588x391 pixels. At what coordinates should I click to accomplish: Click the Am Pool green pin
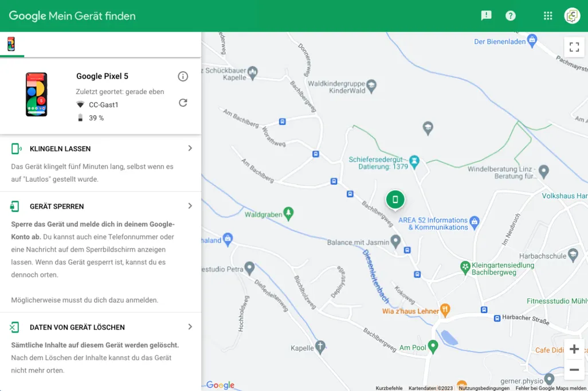pyautogui.click(x=433, y=346)
